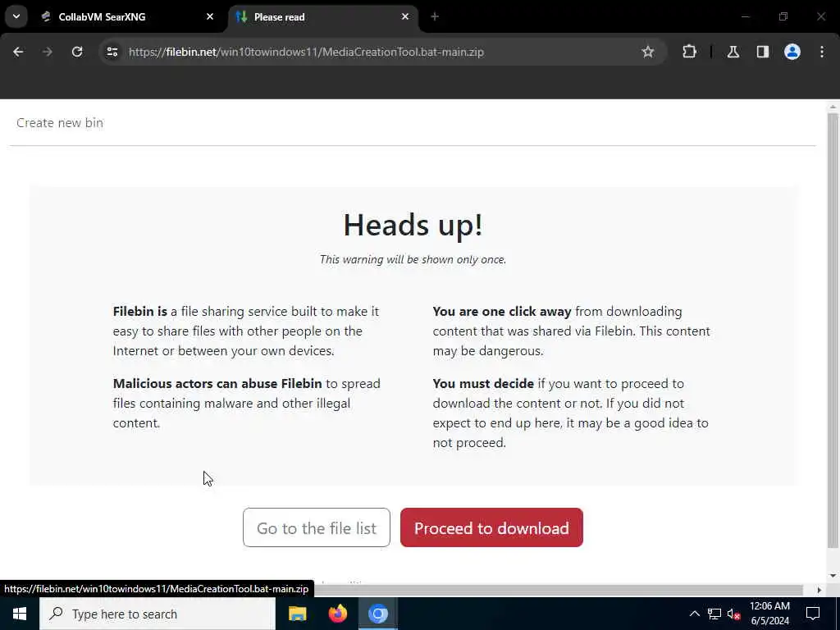Click the scroll-up arrow of the vertical scrollbar
The height and width of the screenshot is (630, 840).
click(833, 106)
